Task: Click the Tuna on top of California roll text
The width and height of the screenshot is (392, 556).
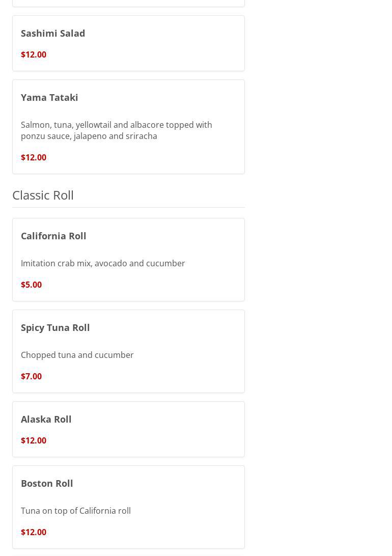Action: pos(76,511)
